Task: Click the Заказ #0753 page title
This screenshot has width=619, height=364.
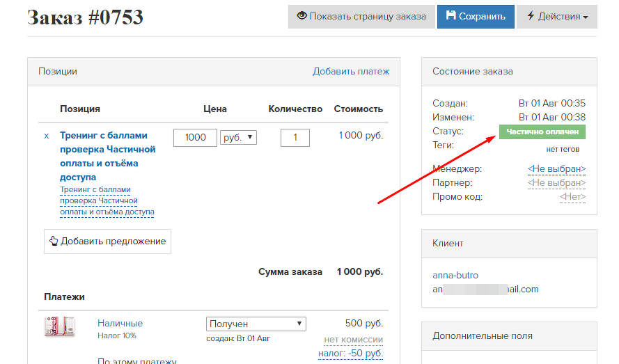Action: point(85,17)
